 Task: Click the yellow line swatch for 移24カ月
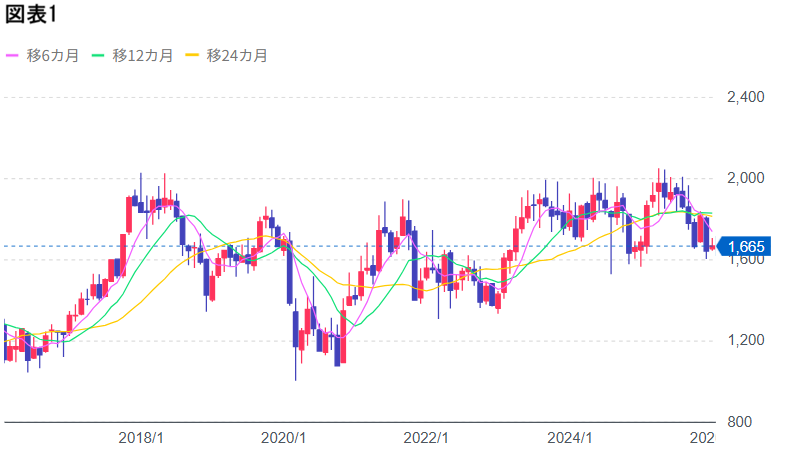point(193,56)
